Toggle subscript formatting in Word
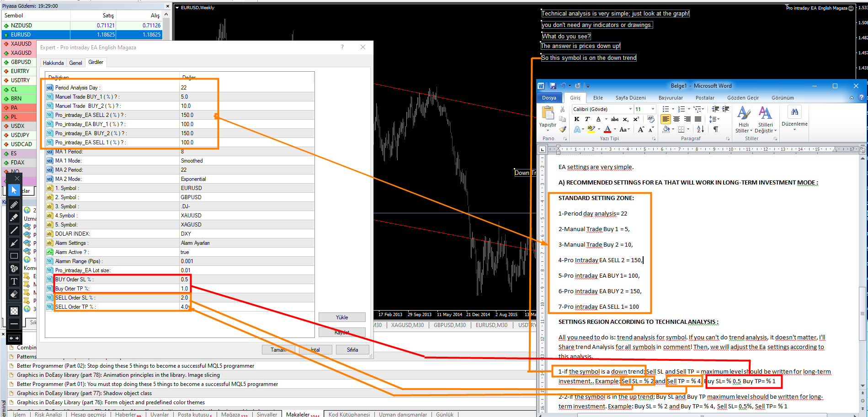Image resolution: width=868 pixels, height=417 pixels. pyautogui.click(x=626, y=119)
